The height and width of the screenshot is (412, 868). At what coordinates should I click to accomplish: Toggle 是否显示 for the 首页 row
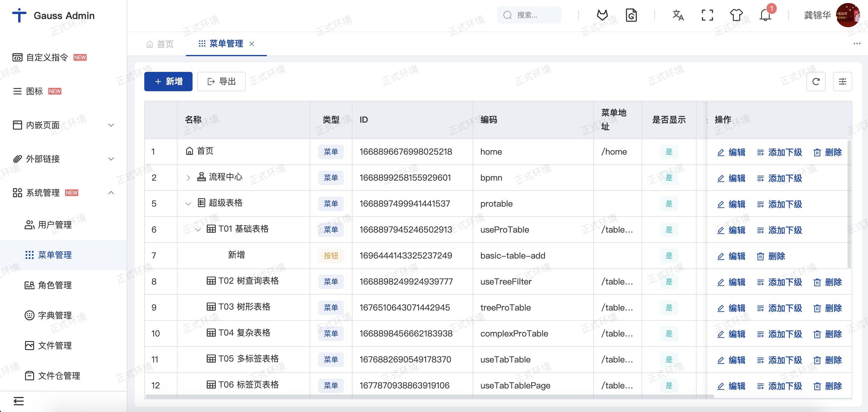tap(669, 152)
